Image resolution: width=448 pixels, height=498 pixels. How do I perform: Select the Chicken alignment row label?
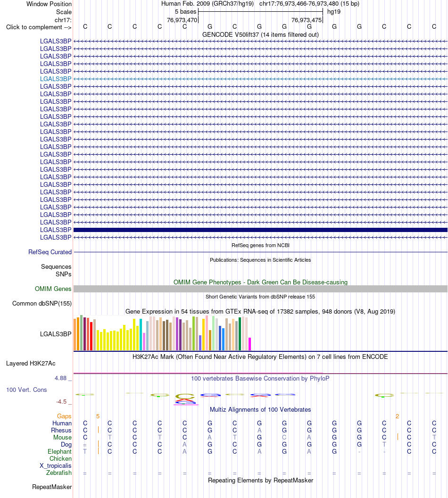[x=61, y=458]
